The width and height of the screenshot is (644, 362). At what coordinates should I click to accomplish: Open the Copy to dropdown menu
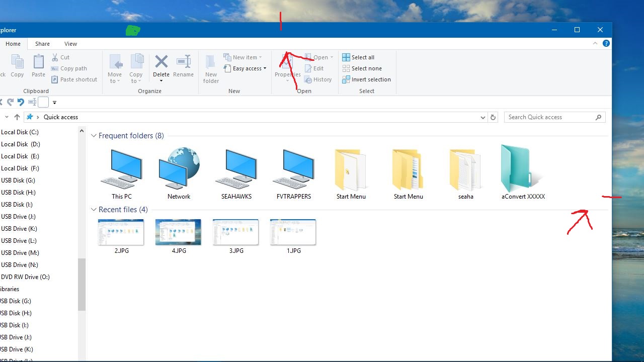tap(136, 69)
